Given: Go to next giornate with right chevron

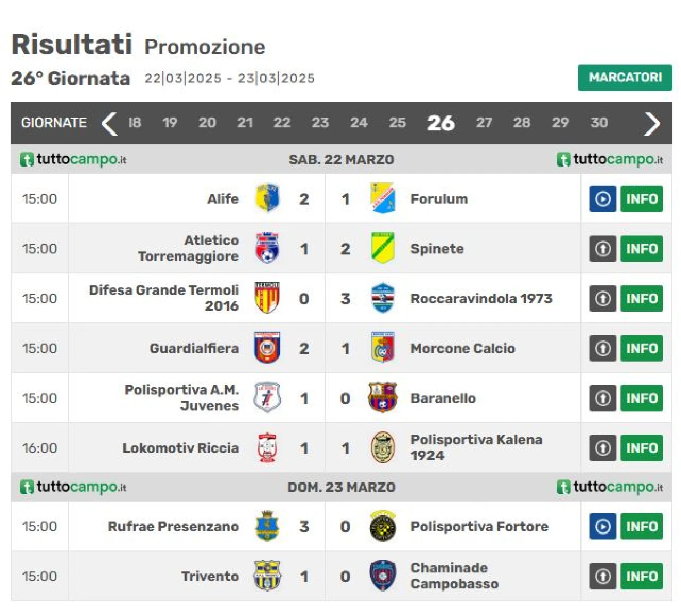Looking at the screenshot, I should point(652,123).
